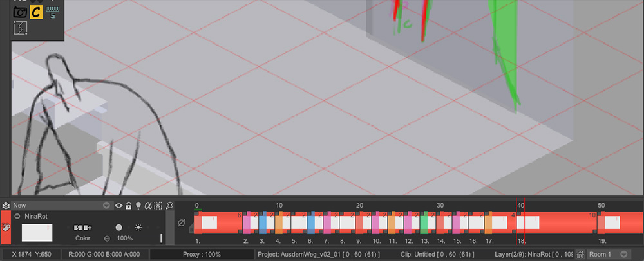Click the 100% opacity value
644x261 pixels.
(x=125, y=238)
